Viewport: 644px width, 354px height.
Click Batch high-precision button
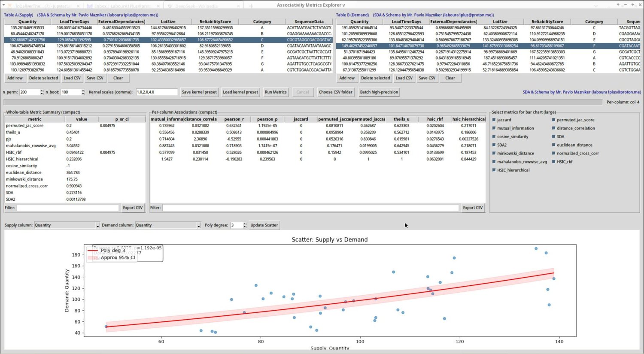pos(379,92)
